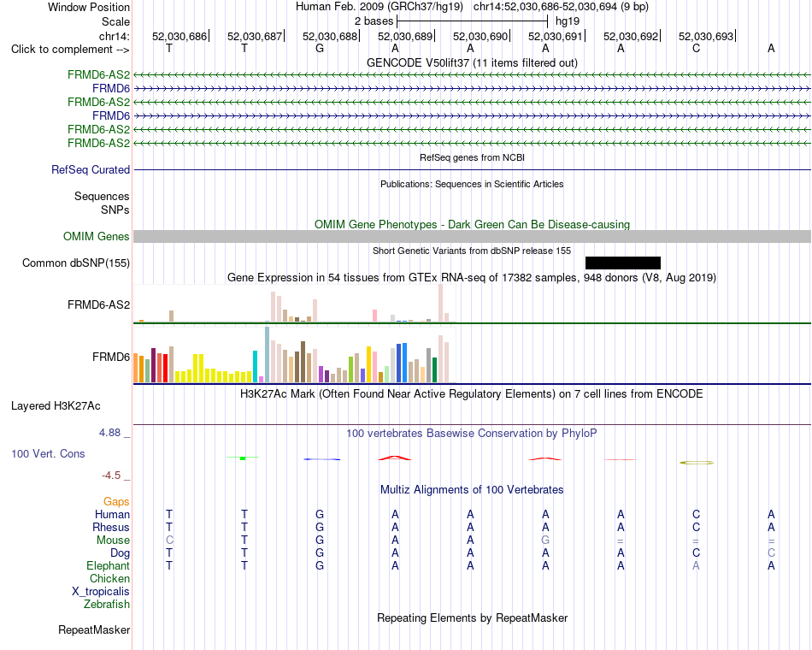Click the Mouse species label in Multiz alignment

point(113,541)
